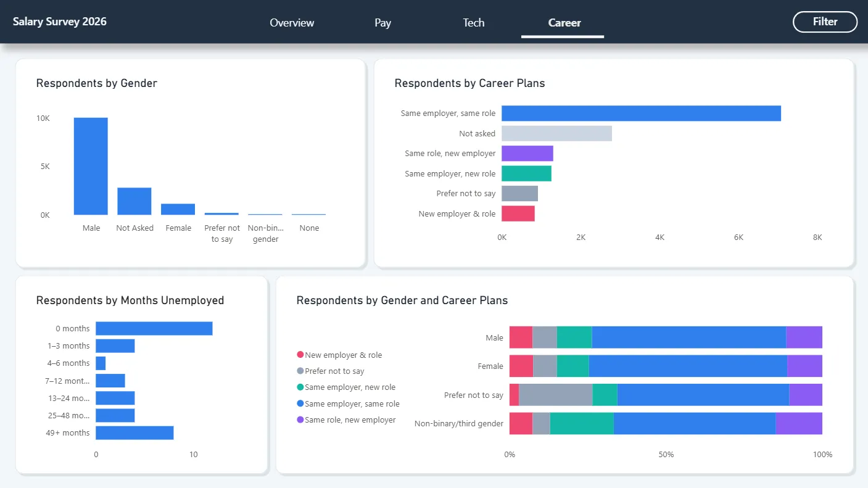Click gray legend dot for Prefer not to say
This screenshot has width=868, height=488.
(x=300, y=371)
